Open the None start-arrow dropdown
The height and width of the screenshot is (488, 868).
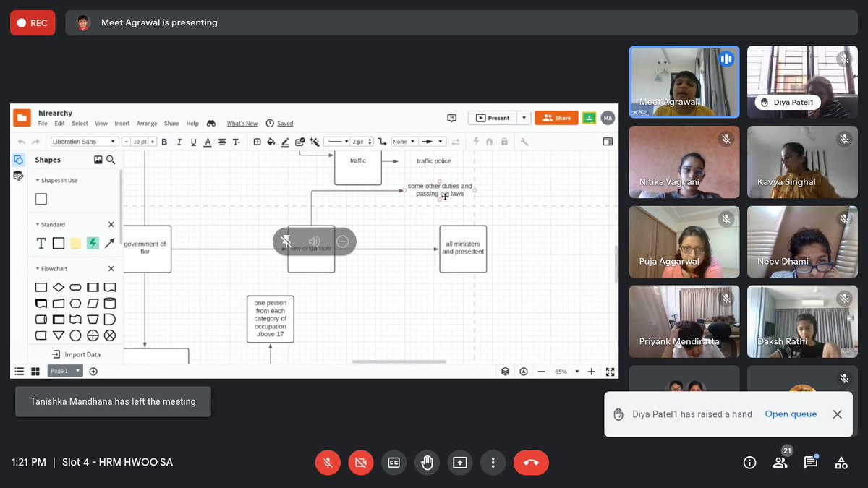click(x=404, y=142)
